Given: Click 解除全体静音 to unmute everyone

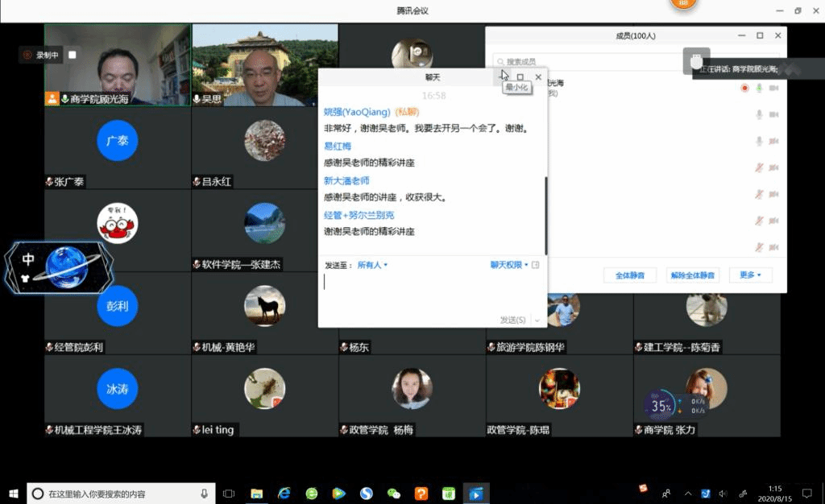Looking at the screenshot, I should click(692, 275).
